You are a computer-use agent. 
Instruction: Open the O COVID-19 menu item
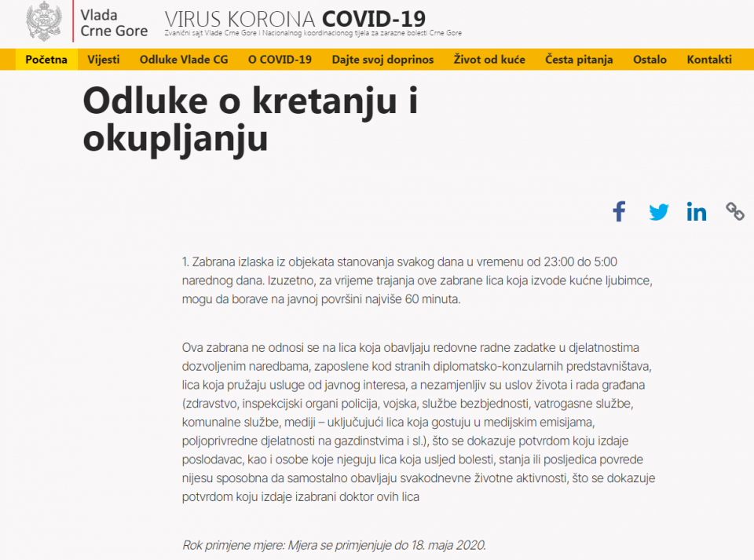[280, 60]
